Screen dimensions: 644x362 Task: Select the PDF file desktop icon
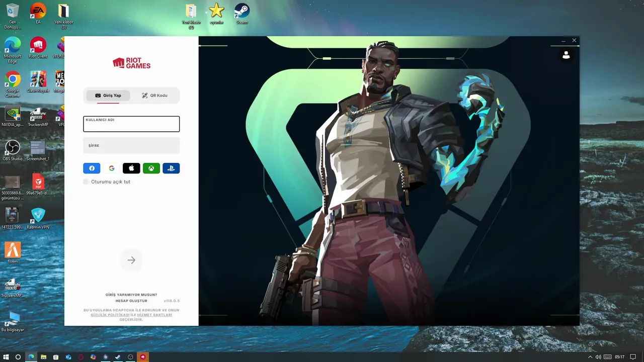38,185
